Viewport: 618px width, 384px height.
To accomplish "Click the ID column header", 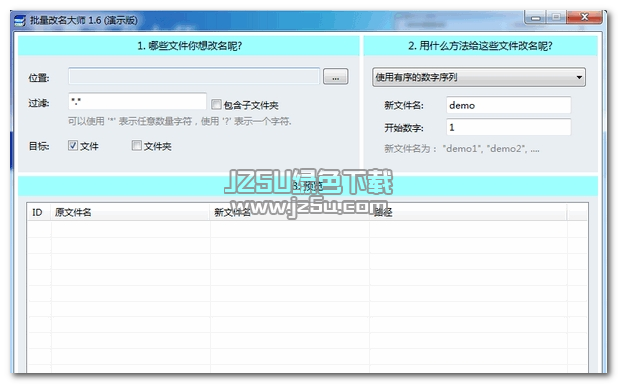I will [x=39, y=213].
